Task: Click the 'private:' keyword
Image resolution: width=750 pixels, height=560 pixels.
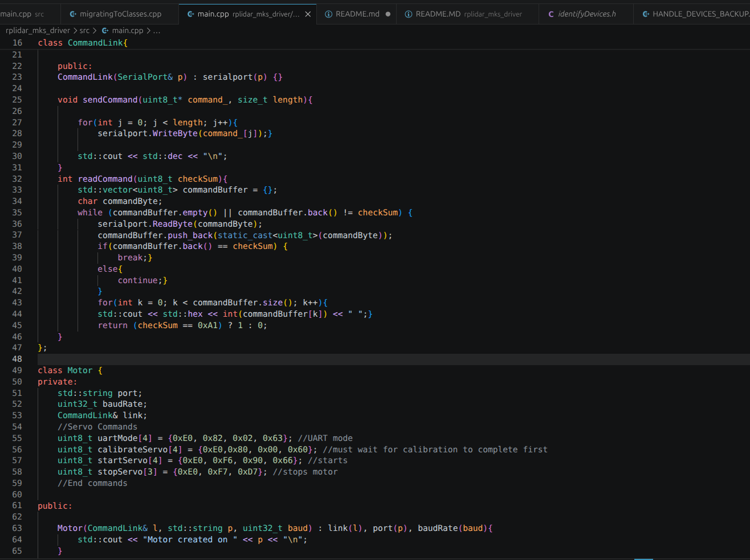Action: pyautogui.click(x=58, y=382)
